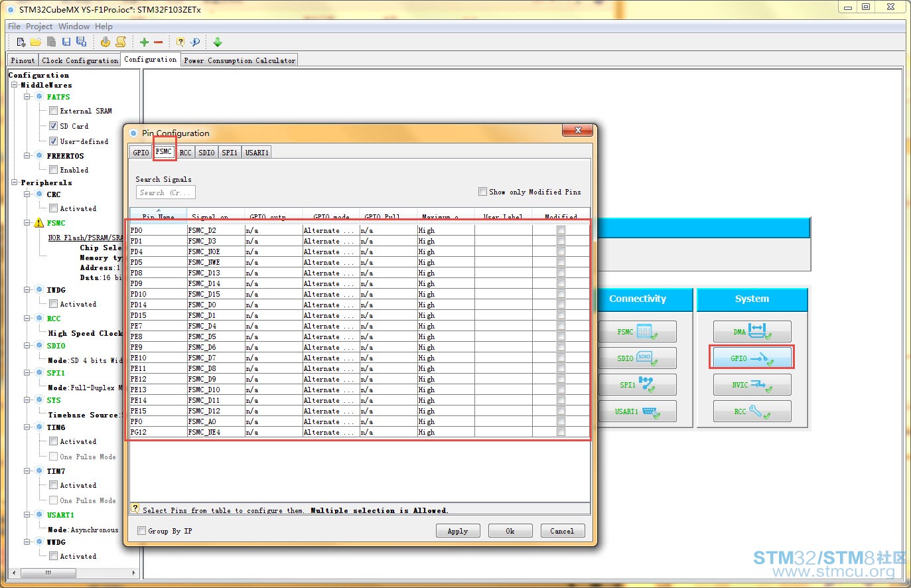
Task: Collapse the TIM7 tree node
Action: (x=27, y=471)
